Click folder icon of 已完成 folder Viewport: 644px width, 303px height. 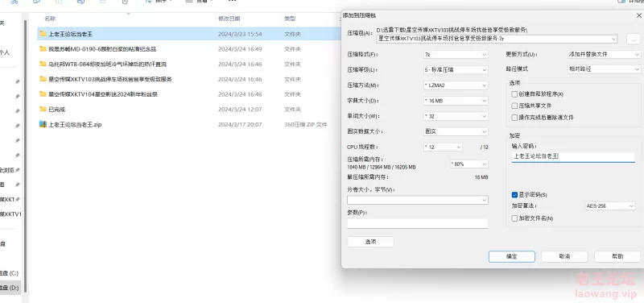tap(43, 109)
